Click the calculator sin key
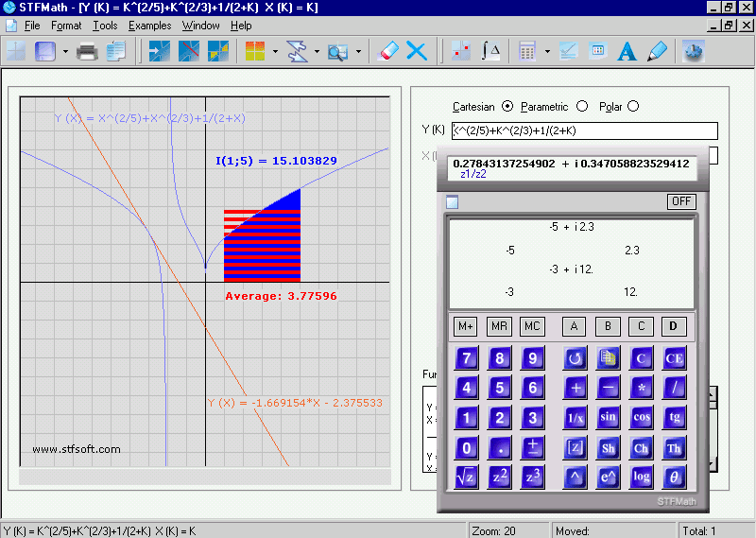This screenshot has width=756, height=538. pos(608,417)
